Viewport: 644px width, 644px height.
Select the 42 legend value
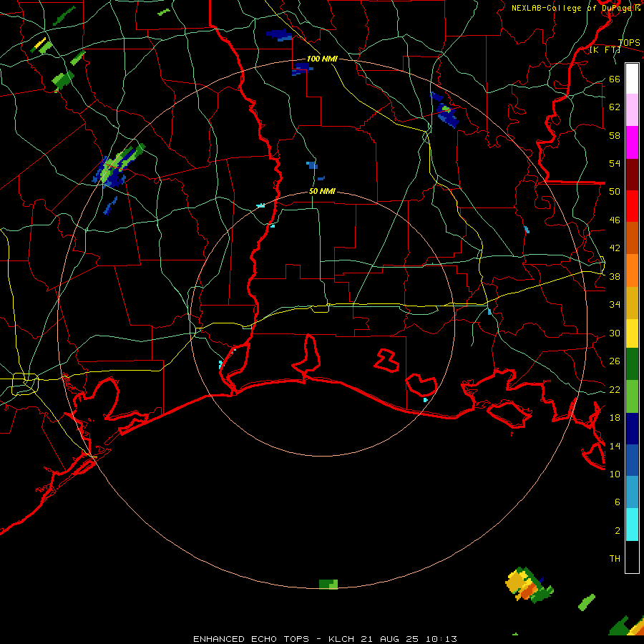point(615,248)
